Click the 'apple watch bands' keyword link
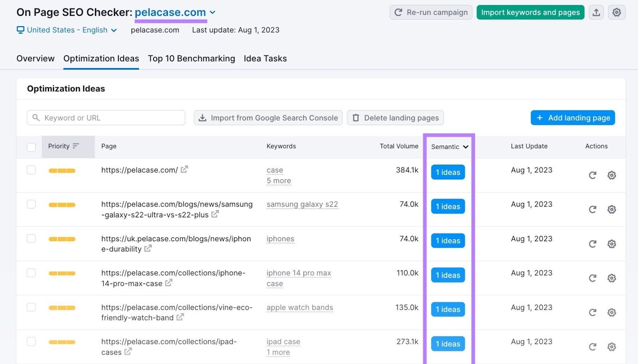638x364 pixels. [300, 307]
